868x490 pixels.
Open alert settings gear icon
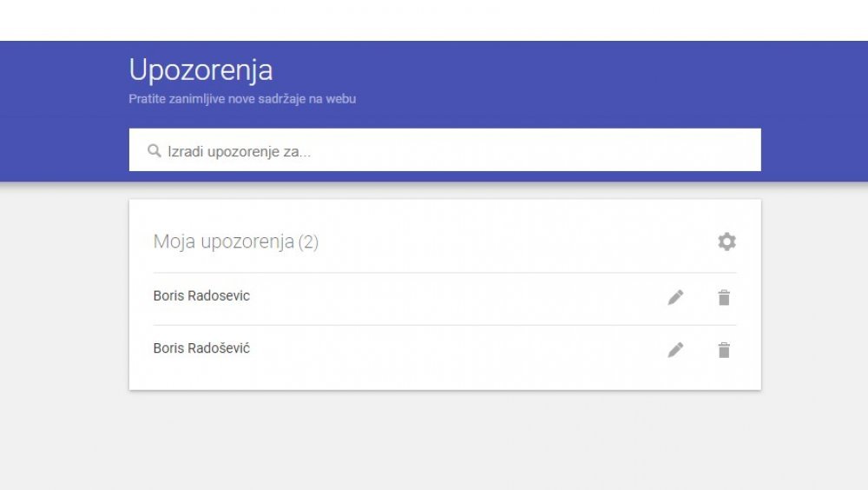coord(727,242)
